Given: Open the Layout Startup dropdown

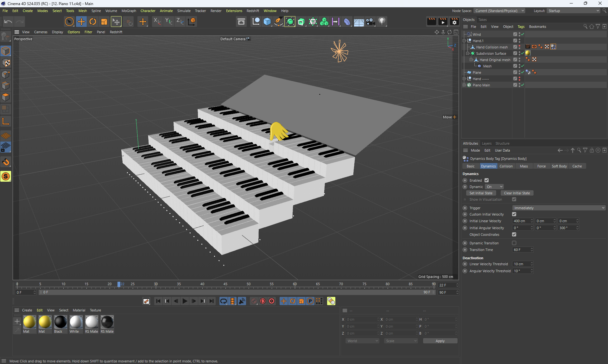Looking at the screenshot, I should (x=573, y=11).
